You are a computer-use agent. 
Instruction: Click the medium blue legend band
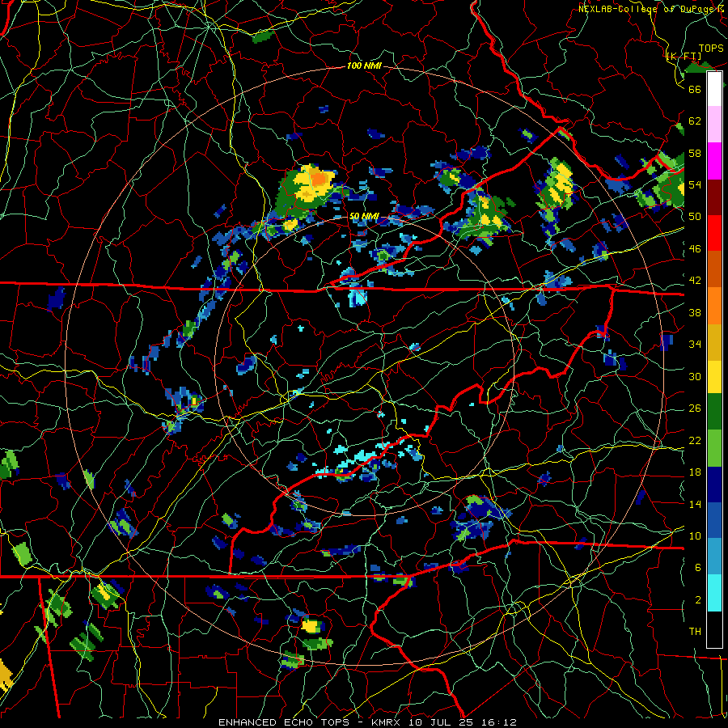click(714, 520)
